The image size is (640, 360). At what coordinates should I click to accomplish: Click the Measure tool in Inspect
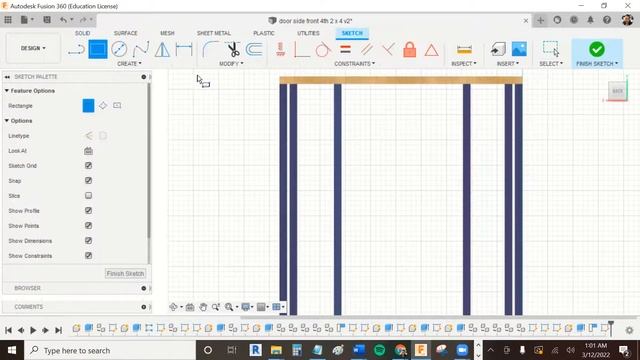[464, 49]
